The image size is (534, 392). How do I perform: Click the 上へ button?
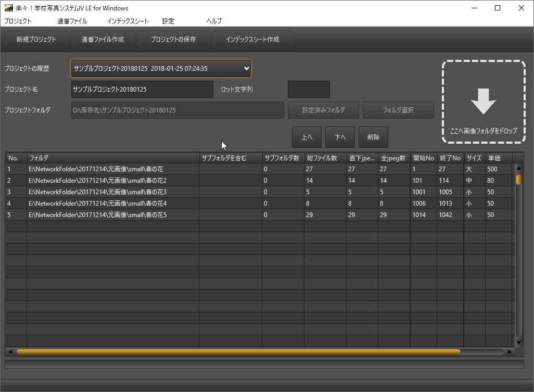[307, 137]
